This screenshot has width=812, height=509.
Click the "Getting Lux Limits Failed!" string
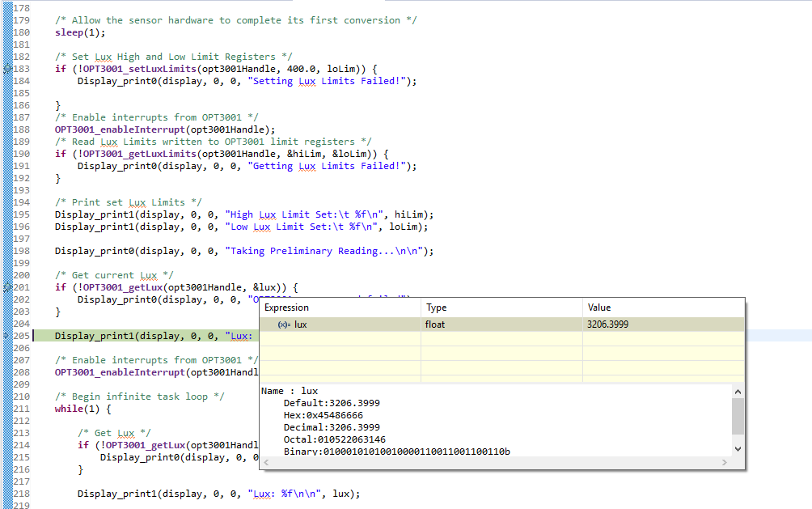pyautogui.click(x=326, y=166)
